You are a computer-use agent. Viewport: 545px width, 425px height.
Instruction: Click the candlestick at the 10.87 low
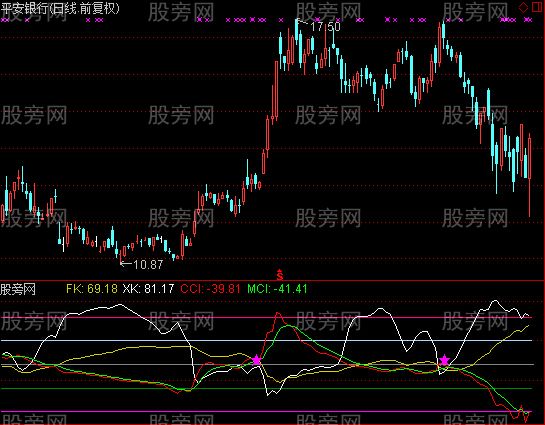[x=120, y=257]
